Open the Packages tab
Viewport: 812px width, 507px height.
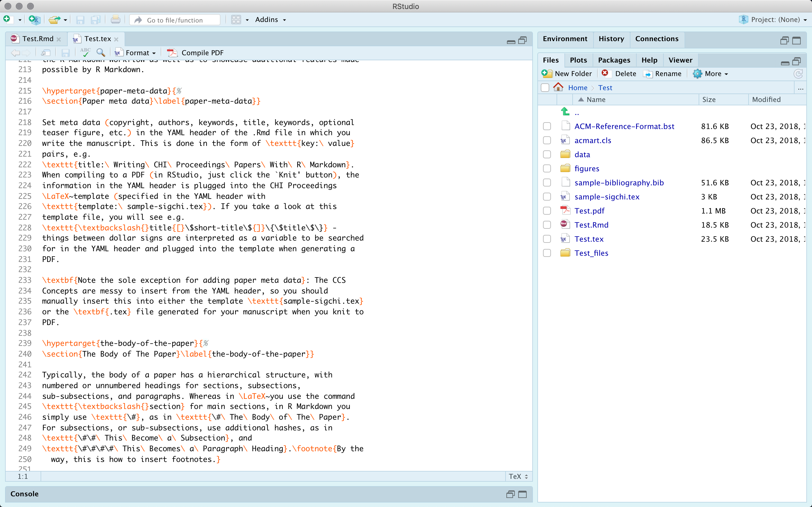(x=614, y=60)
